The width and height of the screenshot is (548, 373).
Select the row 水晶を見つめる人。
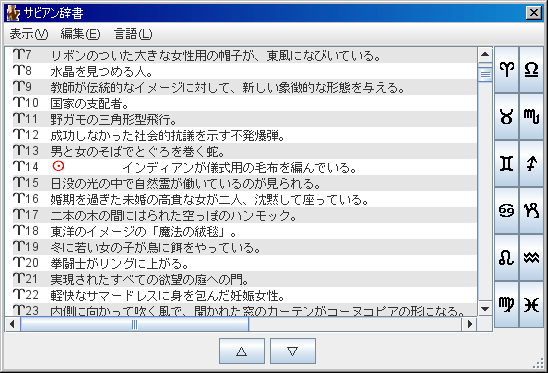pos(245,71)
